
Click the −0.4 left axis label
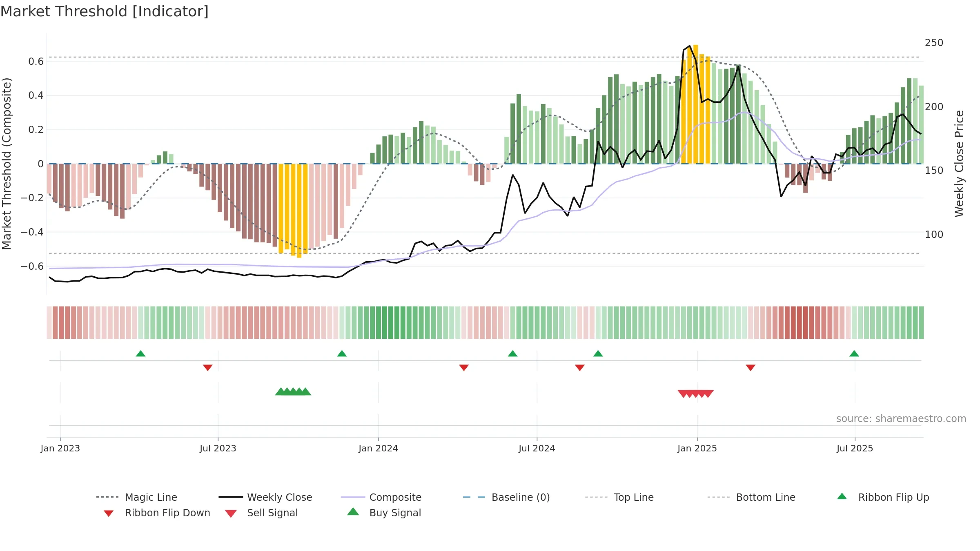tap(32, 232)
